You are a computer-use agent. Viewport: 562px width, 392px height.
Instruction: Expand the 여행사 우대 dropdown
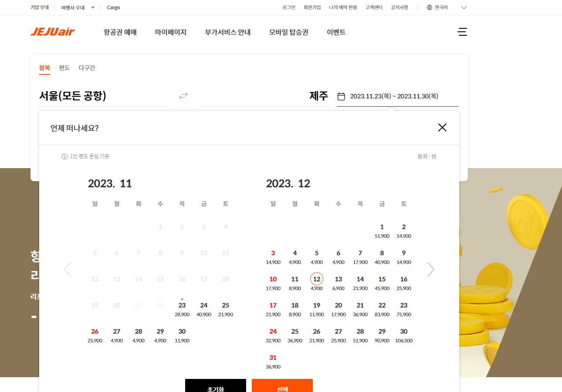(78, 7)
